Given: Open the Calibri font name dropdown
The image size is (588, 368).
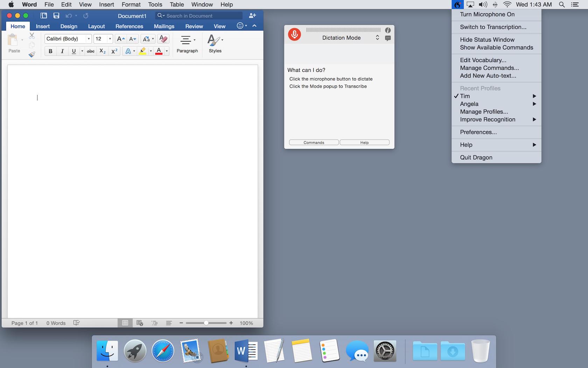Looking at the screenshot, I should [x=89, y=39].
